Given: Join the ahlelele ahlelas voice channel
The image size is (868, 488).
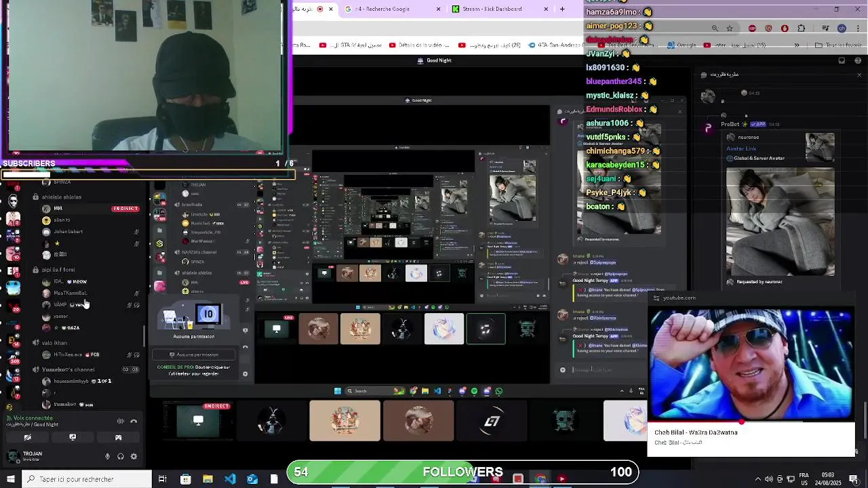Looking at the screenshot, I should (x=62, y=197).
